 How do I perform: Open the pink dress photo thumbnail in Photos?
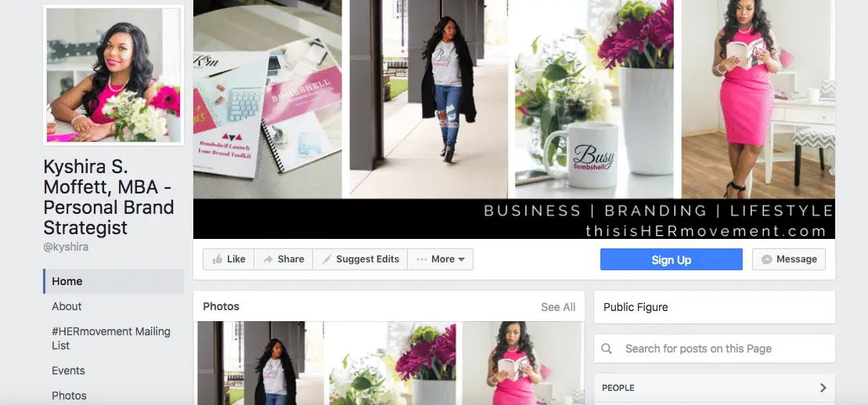click(x=523, y=363)
